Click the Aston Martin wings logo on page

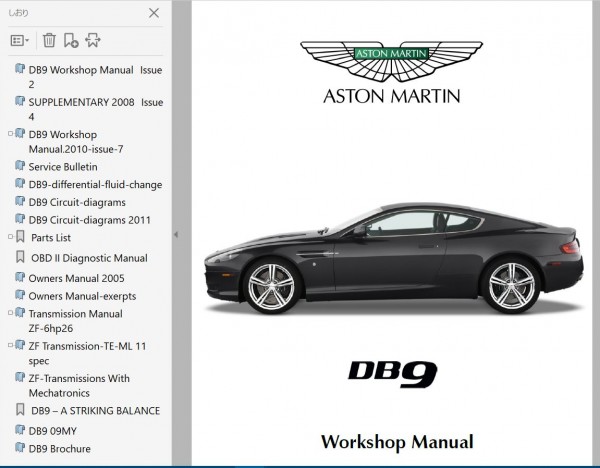391,61
